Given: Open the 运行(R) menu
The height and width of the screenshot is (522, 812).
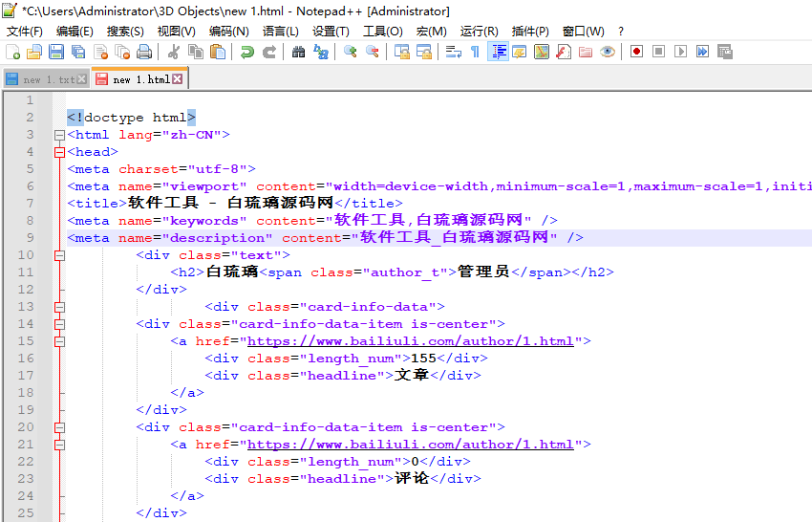Looking at the screenshot, I should pyautogui.click(x=479, y=32).
